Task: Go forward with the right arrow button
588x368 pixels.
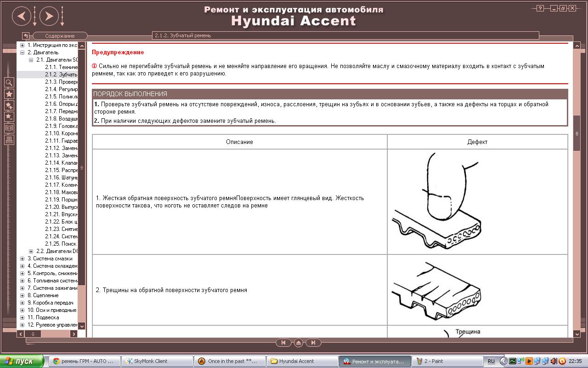Action: [x=49, y=17]
